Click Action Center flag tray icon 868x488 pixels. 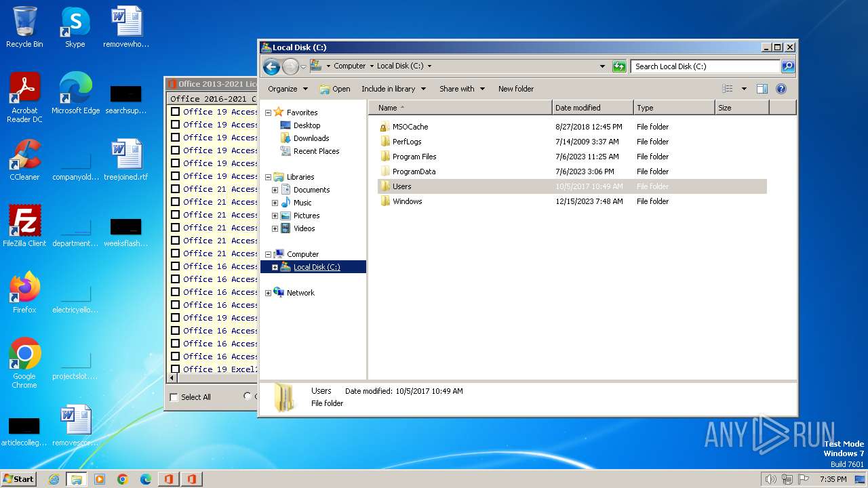pos(804,479)
